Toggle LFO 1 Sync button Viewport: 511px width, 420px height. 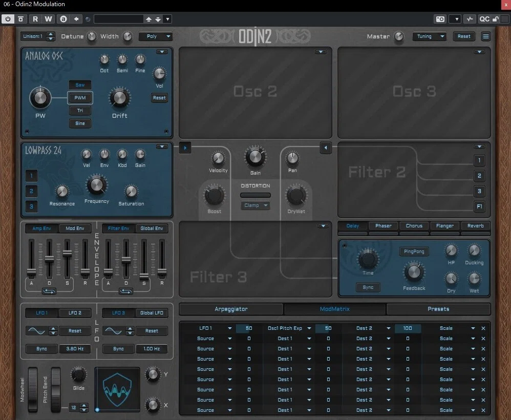point(41,349)
